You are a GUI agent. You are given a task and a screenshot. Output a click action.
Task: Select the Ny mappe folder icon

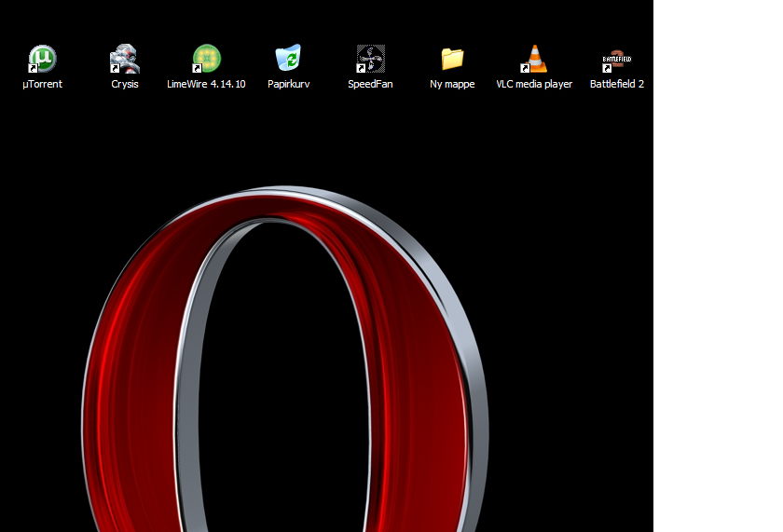pyautogui.click(x=452, y=59)
